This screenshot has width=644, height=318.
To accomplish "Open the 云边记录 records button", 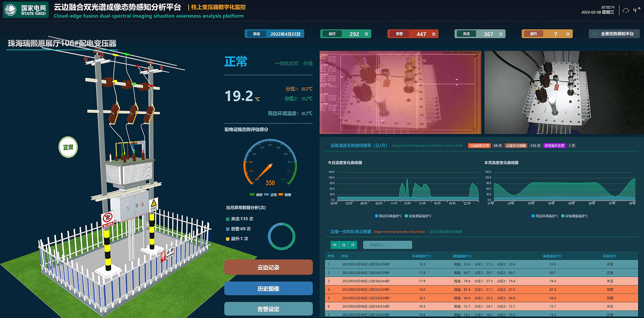I will pos(268,267).
